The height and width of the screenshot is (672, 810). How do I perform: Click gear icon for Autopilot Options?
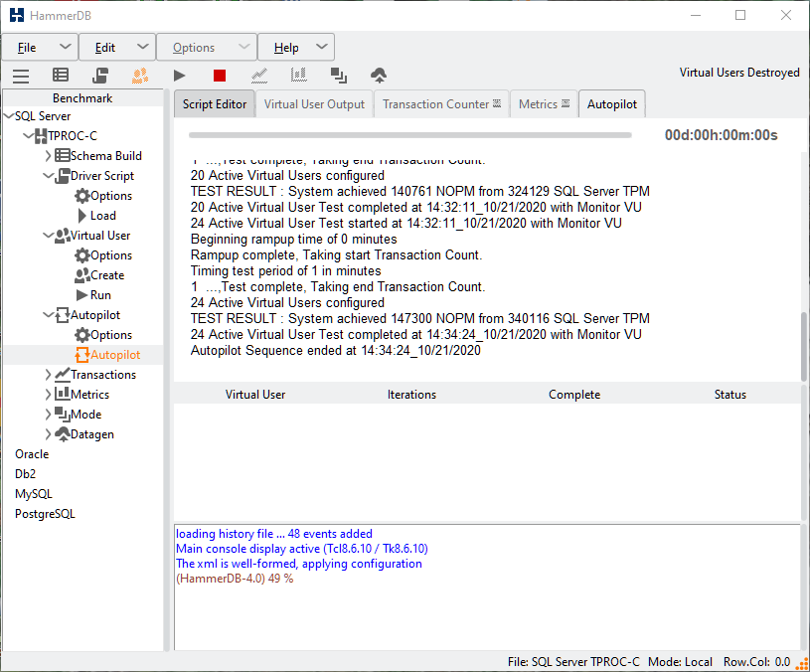point(82,335)
